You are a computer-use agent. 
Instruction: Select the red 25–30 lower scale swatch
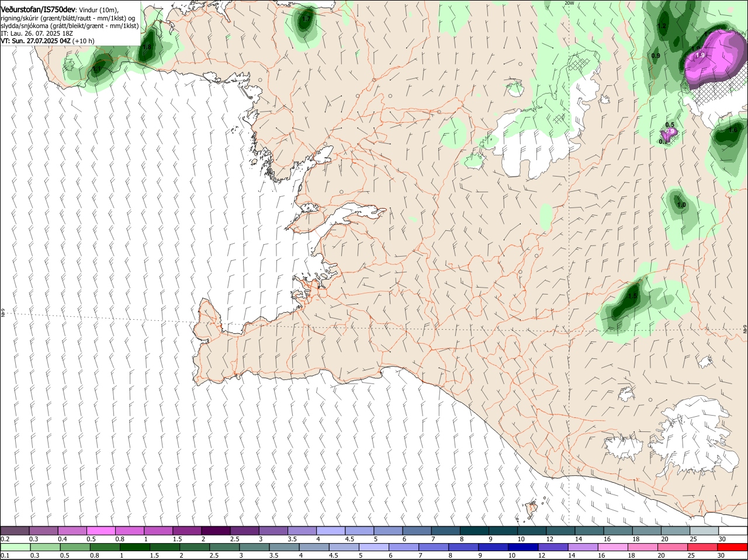click(704, 547)
